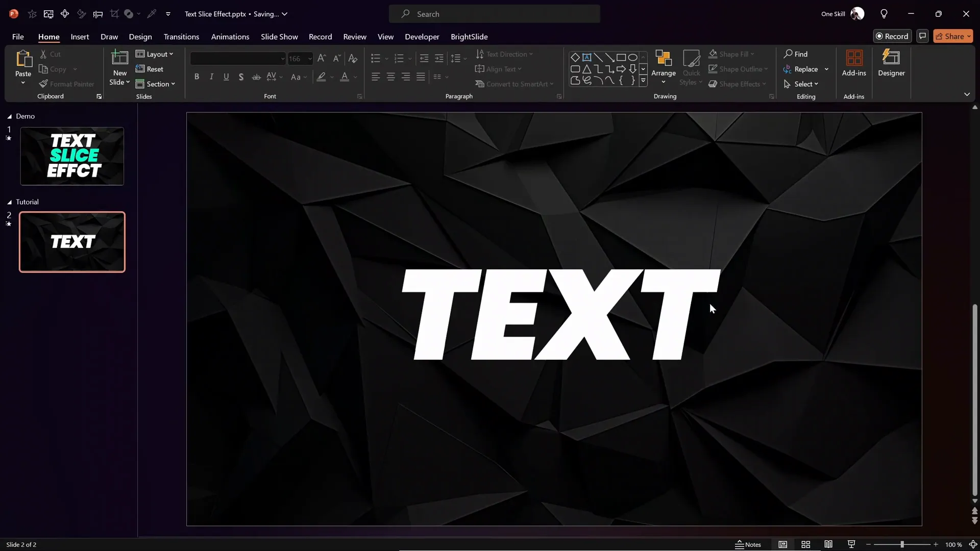Open the Designer pane
Viewport: 980px width, 551px height.
pos(891,63)
